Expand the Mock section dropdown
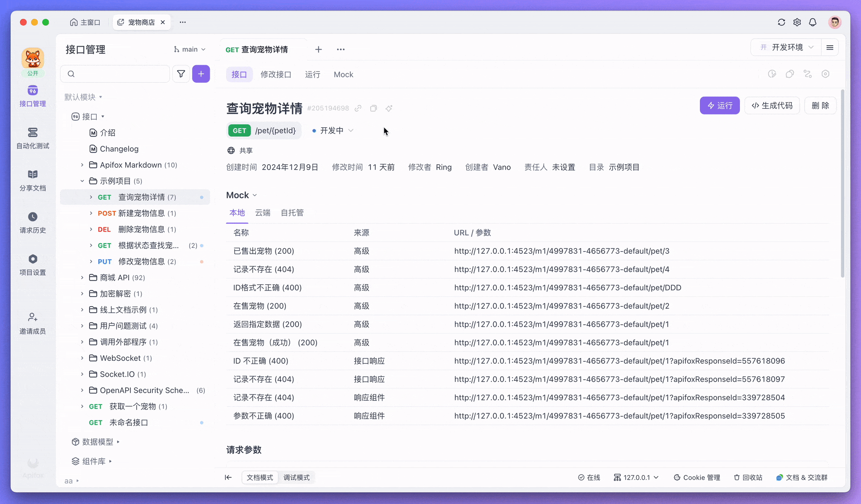 tap(242, 195)
